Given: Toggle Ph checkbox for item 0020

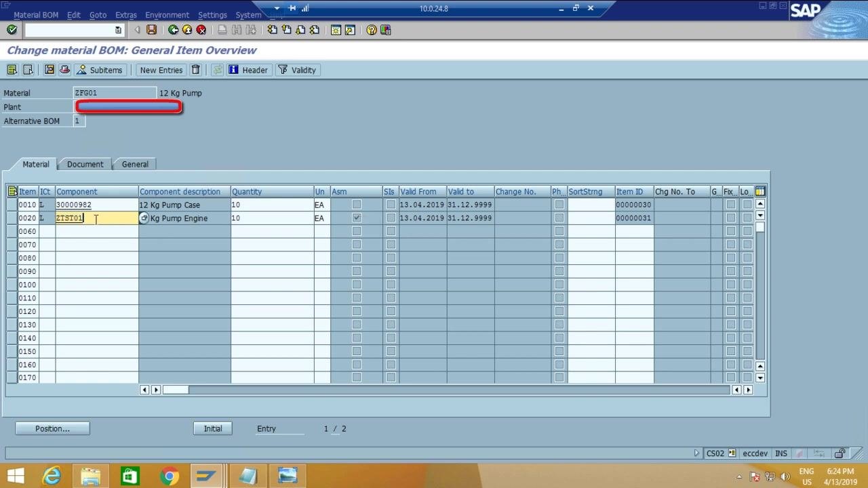Looking at the screenshot, I should (559, 218).
